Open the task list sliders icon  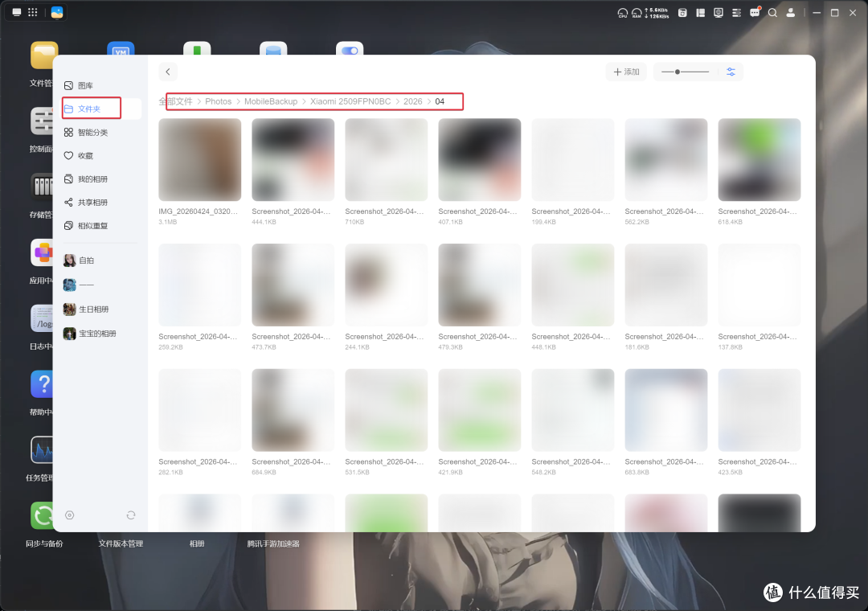tap(736, 13)
